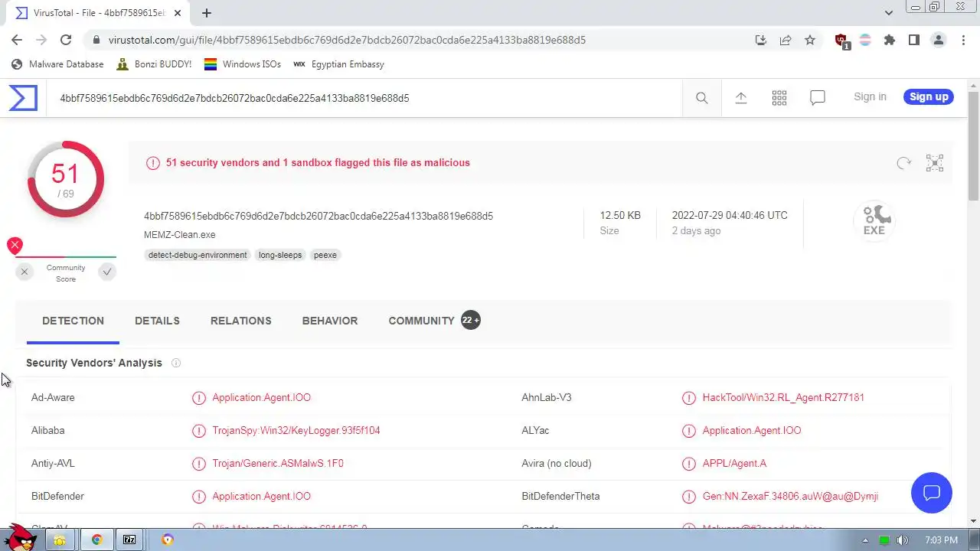Click the TrojanSpy:Win32/KeyLogger.93f5f104 result
Image resolution: width=980 pixels, height=551 pixels.
(x=296, y=430)
